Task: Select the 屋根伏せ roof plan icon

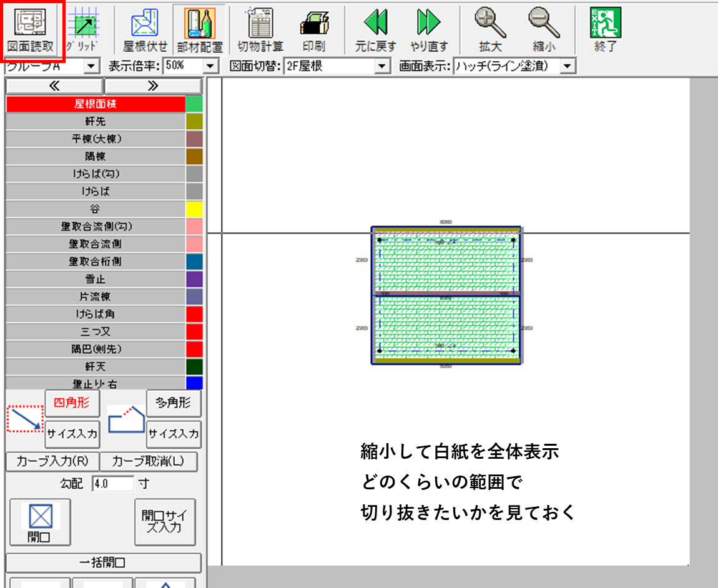Action: tap(145, 29)
